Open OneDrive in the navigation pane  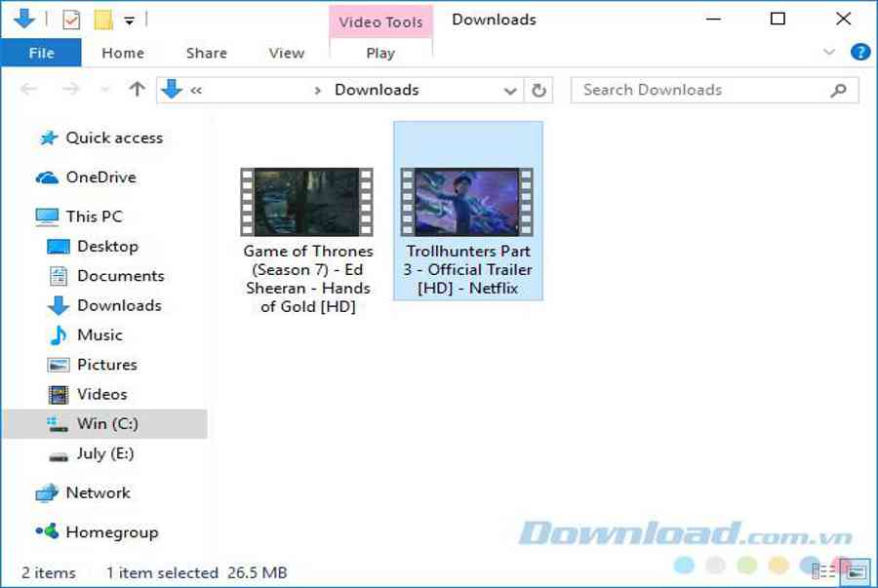coord(100,177)
